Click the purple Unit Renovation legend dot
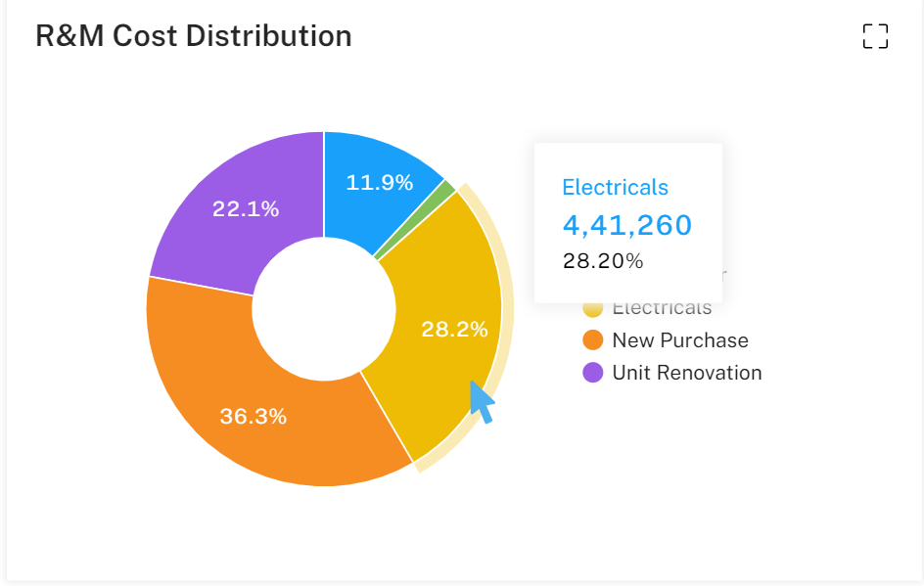 tap(592, 373)
